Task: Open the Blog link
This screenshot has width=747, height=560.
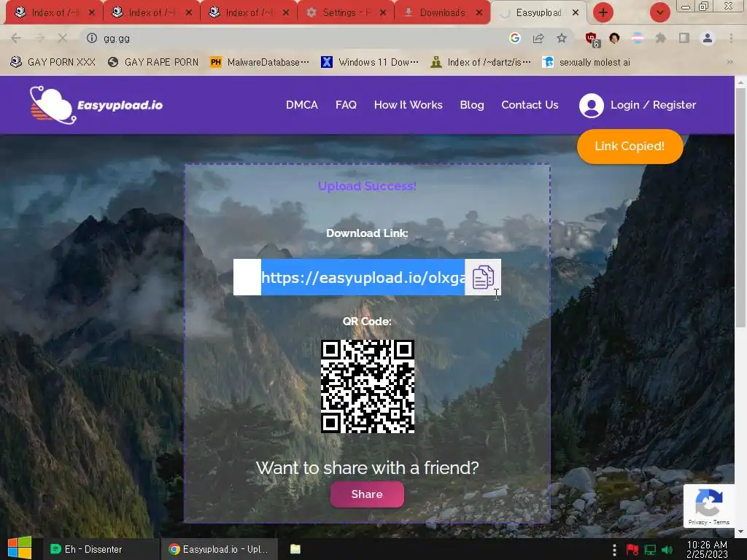Action: tap(472, 105)
